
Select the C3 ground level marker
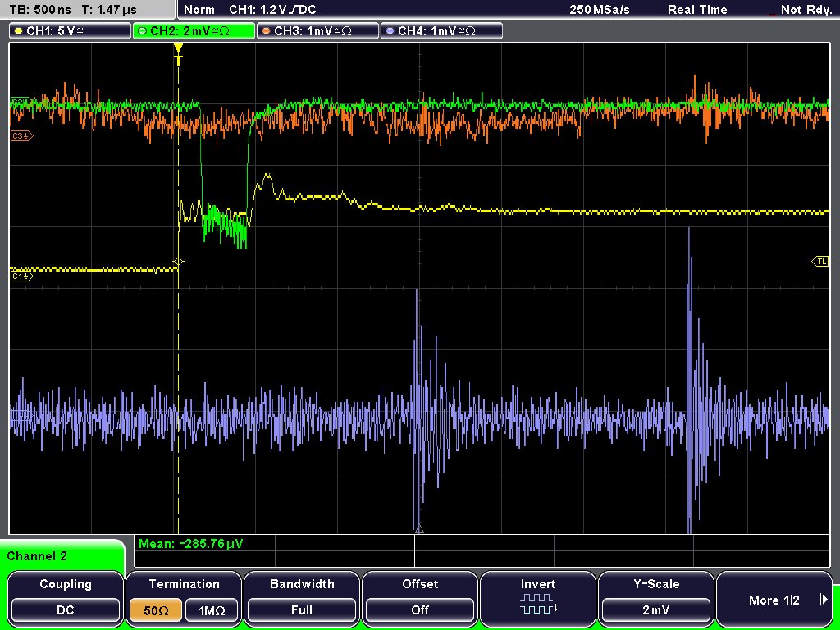pos(21,136)
